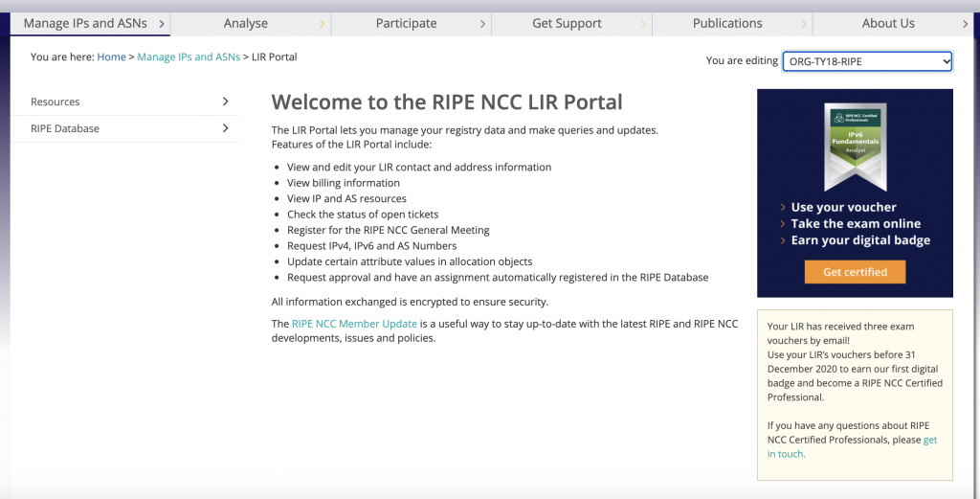The image size is (980, 499).
Task: Click the Earn your digital badge text
Action: [860, 240]
